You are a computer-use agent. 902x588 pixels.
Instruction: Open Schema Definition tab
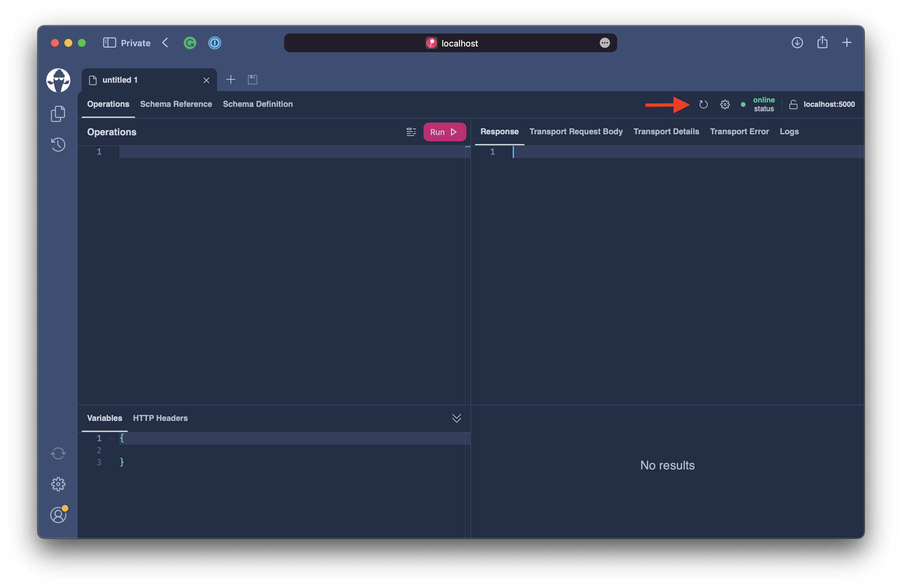click(x=258, y=104)
